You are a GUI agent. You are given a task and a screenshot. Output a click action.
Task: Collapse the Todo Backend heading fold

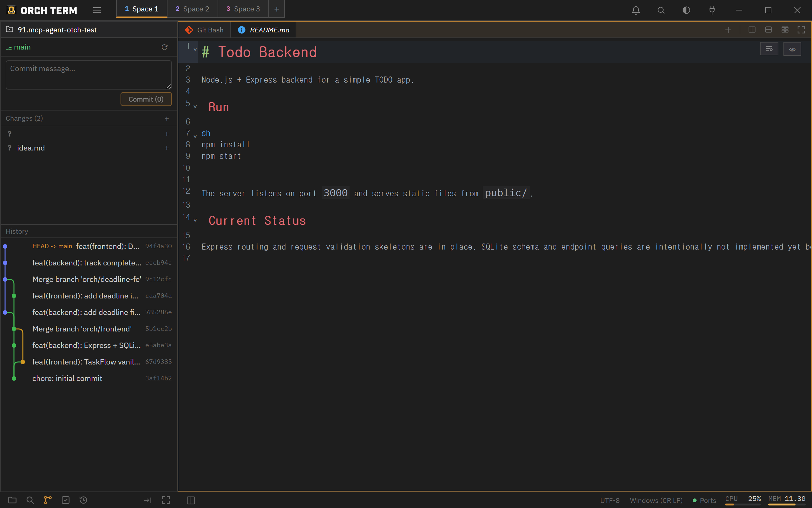click(x=195, y=50)
